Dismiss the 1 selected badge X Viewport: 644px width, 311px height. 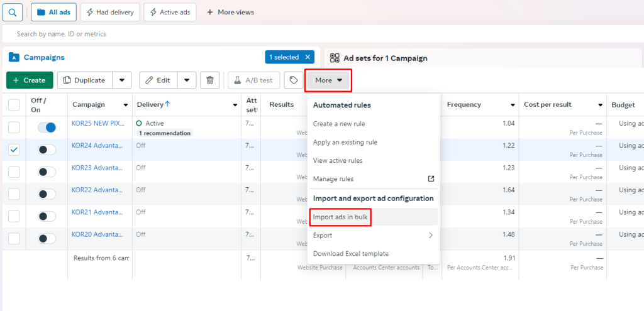307,57
